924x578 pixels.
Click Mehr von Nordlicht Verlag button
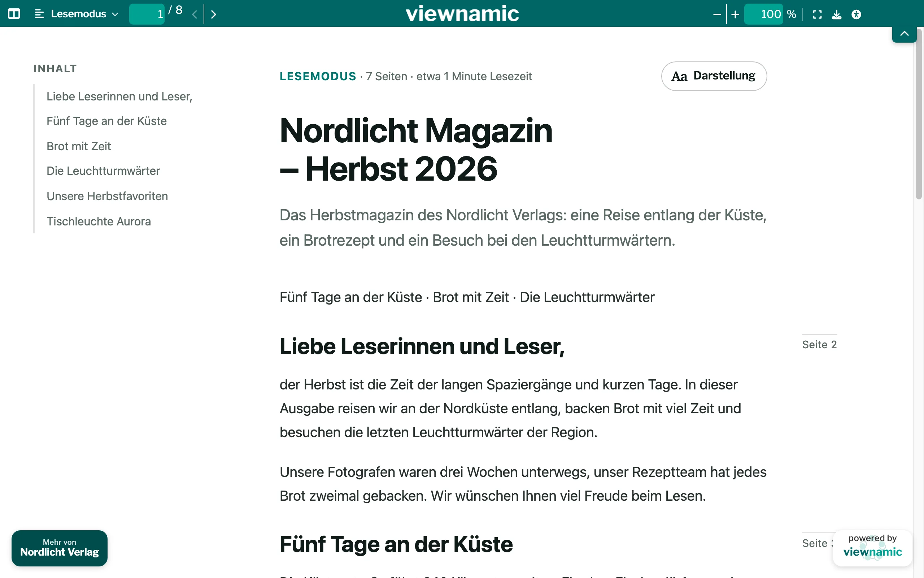tap(60, 548)
